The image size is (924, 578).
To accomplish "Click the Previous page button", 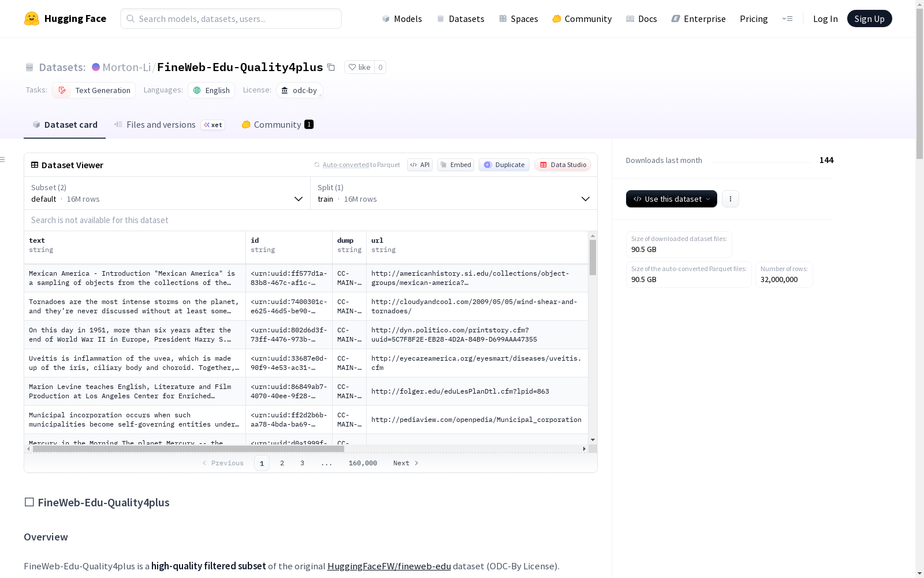I will (223, 463).
